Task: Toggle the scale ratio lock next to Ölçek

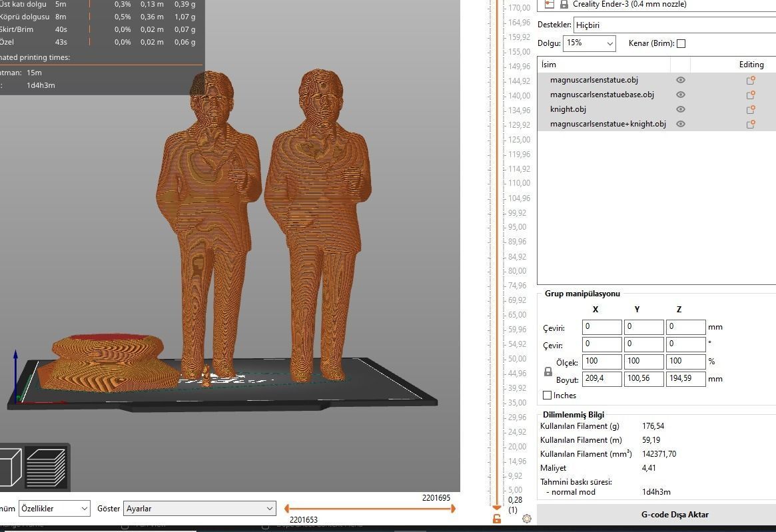Action: pyautogui.click(x=548, y=371)
